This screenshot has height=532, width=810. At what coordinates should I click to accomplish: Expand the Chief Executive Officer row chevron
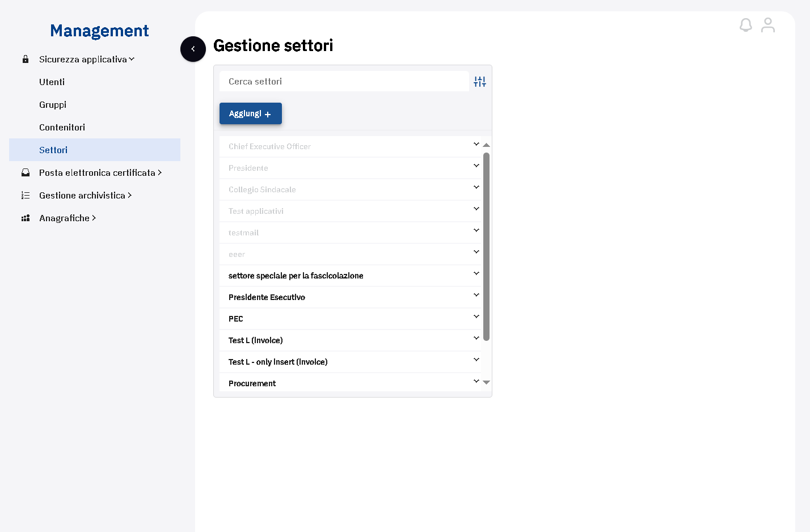click(476, 144)
